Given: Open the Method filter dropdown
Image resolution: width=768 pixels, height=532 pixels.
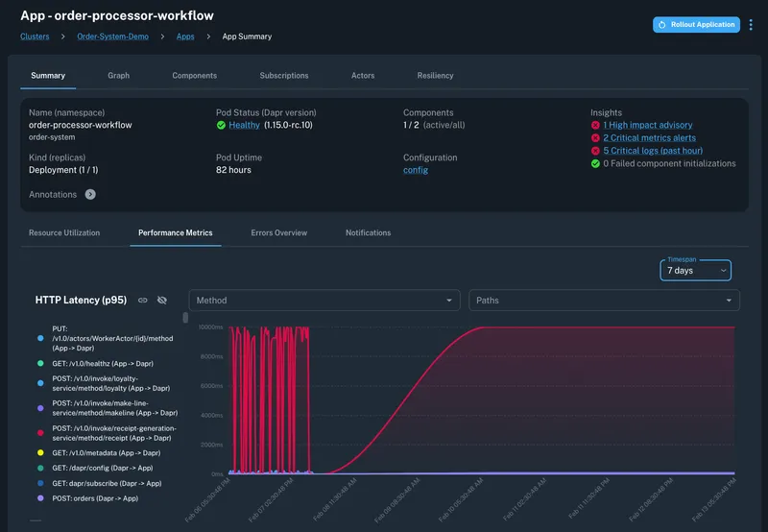Looking at the screenshot, I should point(324,301).
